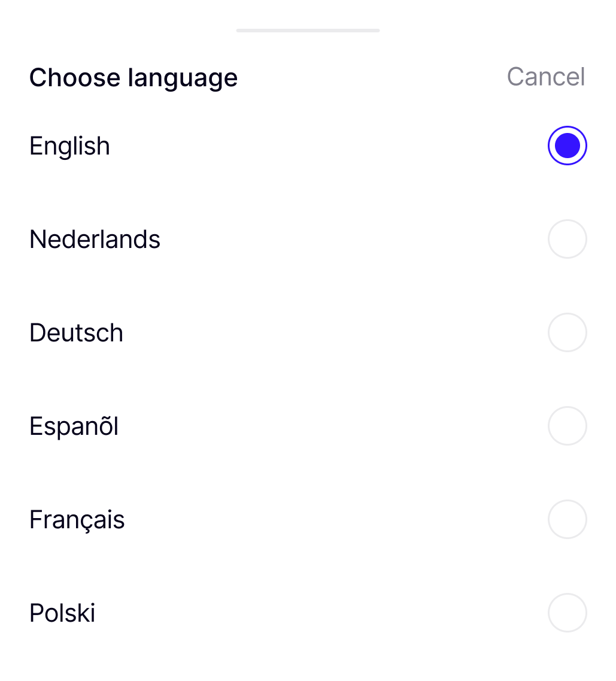Click the Cancel link
The height and width of the screenshot is (681, 616).
click(545, 77)
